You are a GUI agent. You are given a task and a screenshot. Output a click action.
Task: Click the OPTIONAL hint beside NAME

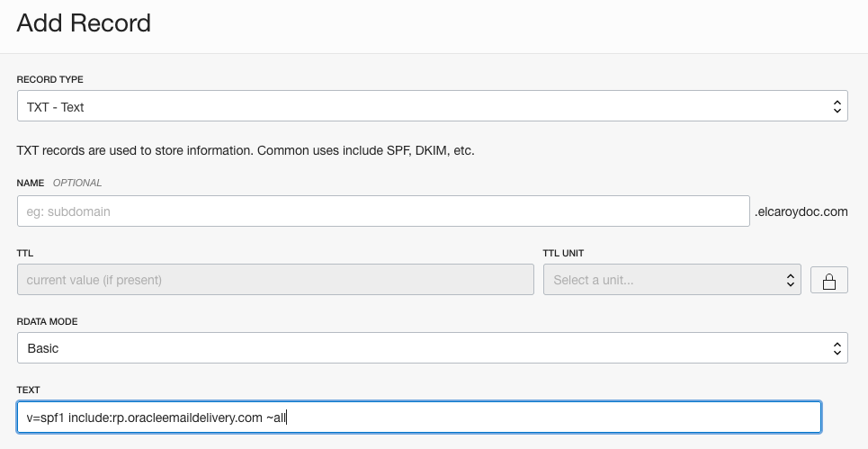click(77, 183)
